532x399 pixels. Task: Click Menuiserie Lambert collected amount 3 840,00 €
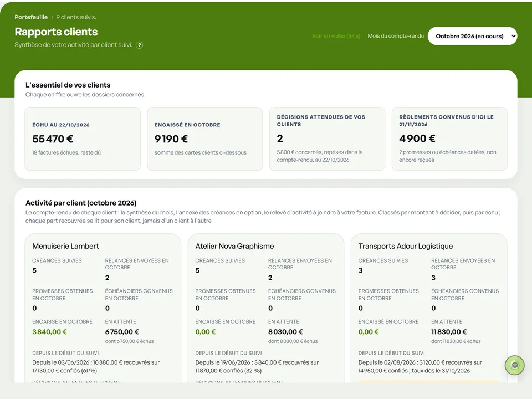coord(49,332)
